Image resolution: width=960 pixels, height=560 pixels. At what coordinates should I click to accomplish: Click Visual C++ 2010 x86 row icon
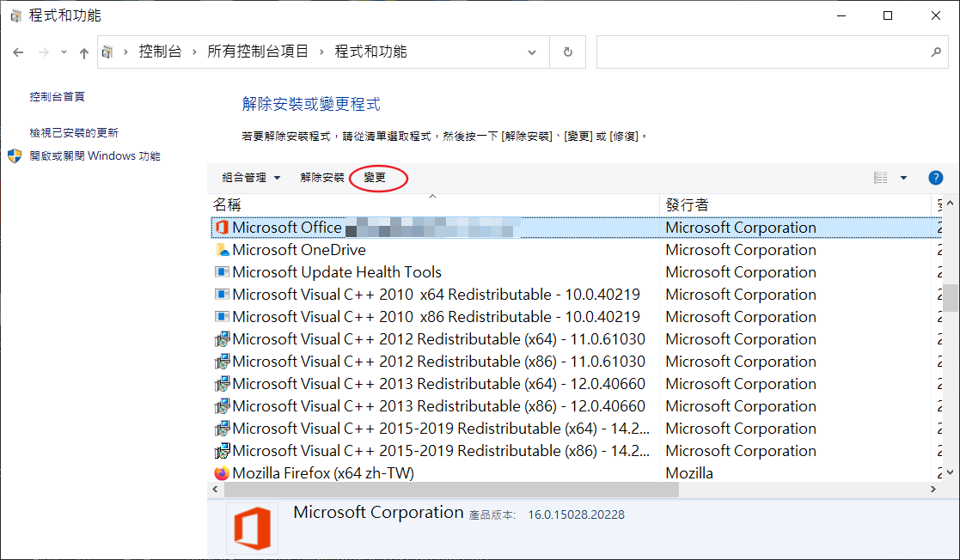tap(222, 316)
